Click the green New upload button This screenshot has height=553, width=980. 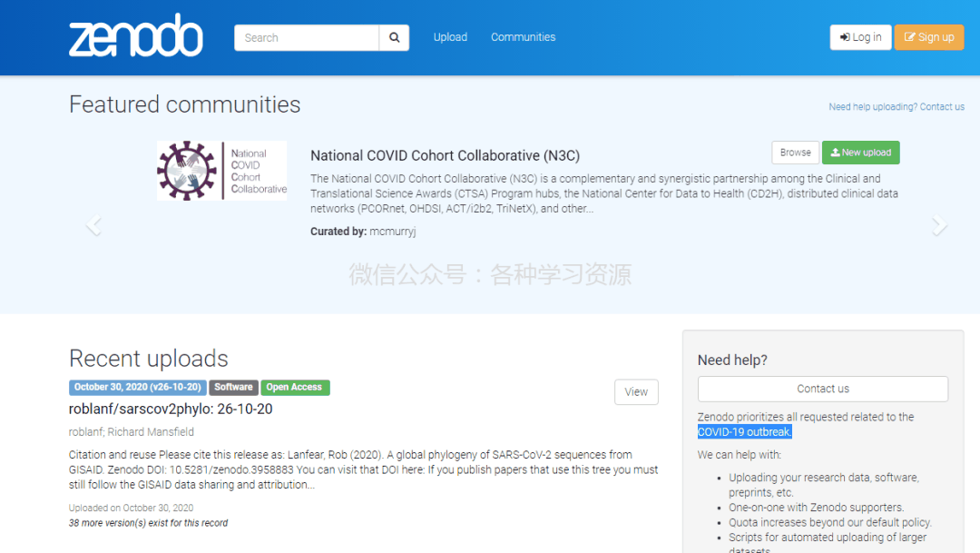tap(860, 153)
